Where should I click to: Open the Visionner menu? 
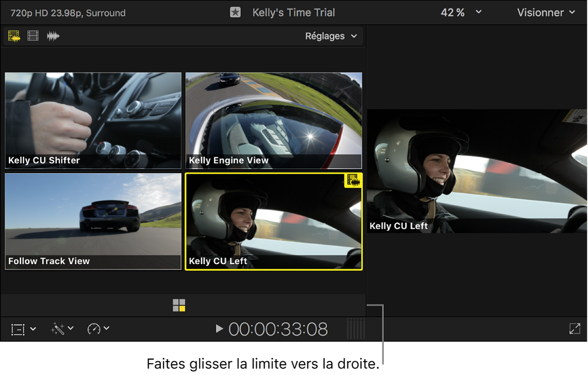tap(545, 12)
